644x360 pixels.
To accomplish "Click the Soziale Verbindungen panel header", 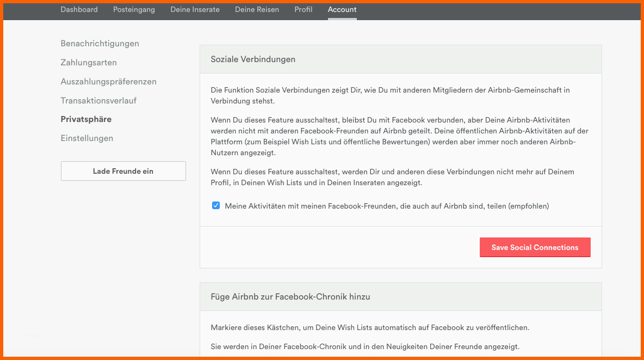I will (253, 59).
